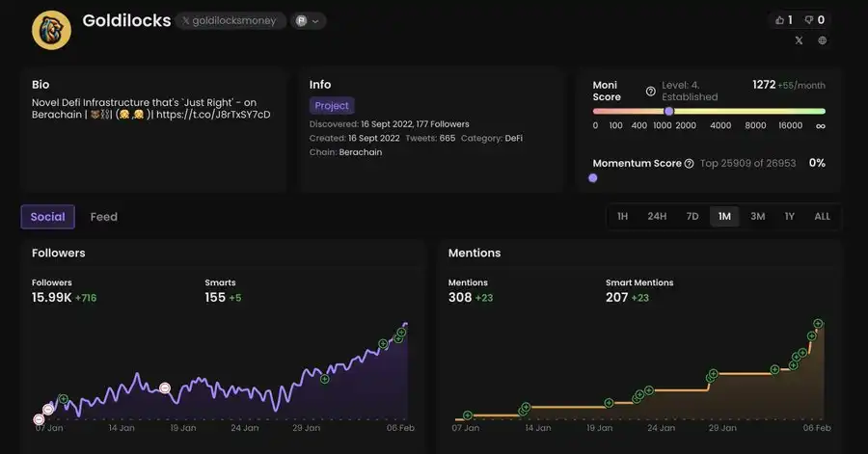Click the thumbs down vote icon
The width and height of the screenshot is (868, 454).
(x=808, y=20)
